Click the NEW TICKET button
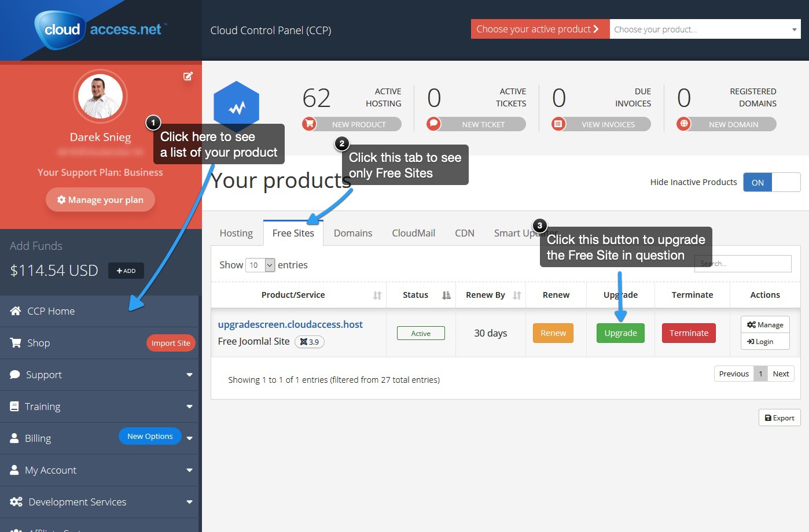 (x=476, y=124)
